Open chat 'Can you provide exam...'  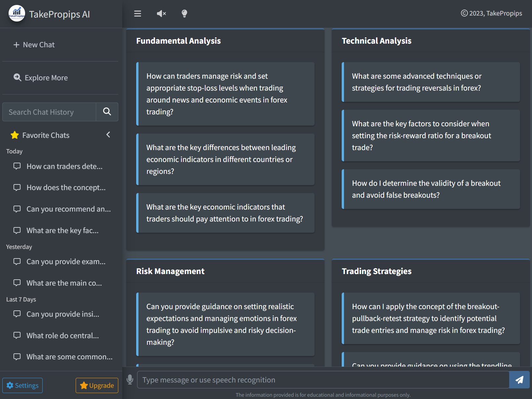(59, 261)
